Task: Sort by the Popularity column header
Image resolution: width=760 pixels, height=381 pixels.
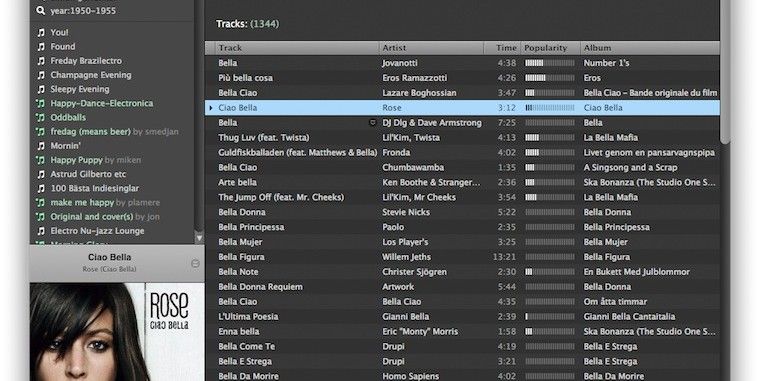Action: click(550, 48)
